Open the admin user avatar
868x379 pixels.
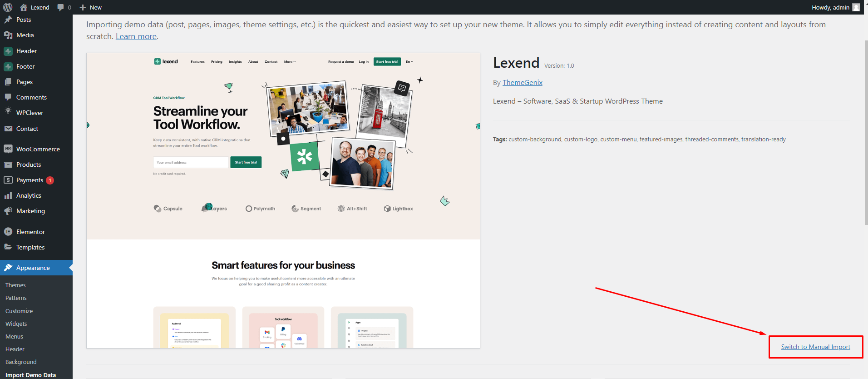[856, 7]
